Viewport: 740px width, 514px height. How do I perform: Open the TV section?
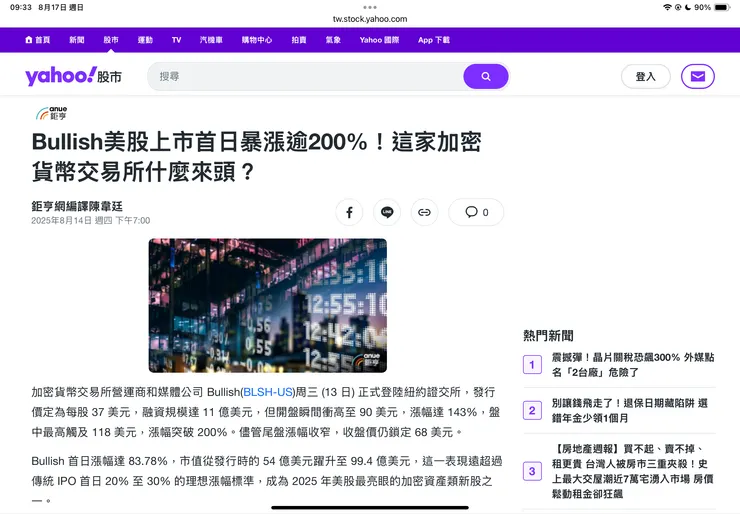[x=177, y=40]
